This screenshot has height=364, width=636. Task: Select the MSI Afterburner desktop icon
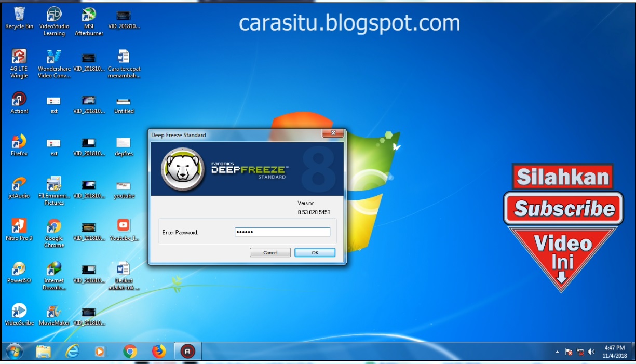point(89,22)
